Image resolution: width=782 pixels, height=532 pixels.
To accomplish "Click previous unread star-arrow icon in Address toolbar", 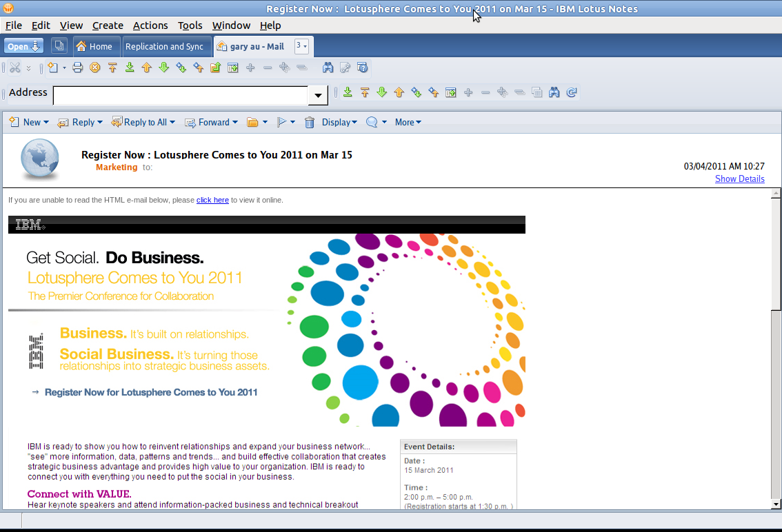I will (433, 92).
